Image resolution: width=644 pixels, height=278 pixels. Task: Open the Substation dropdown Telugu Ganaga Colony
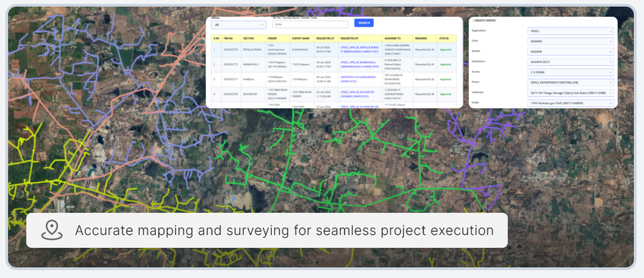coord(571,93)
